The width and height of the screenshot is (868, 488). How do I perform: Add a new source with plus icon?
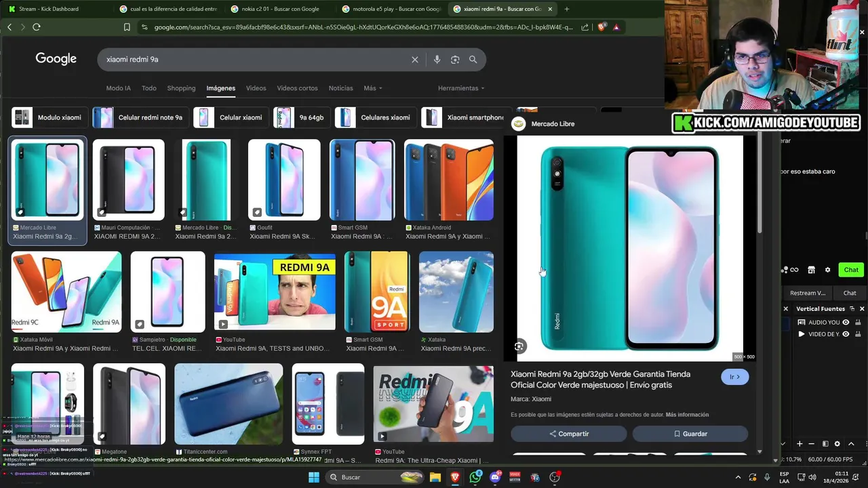(x=800, y=444)
